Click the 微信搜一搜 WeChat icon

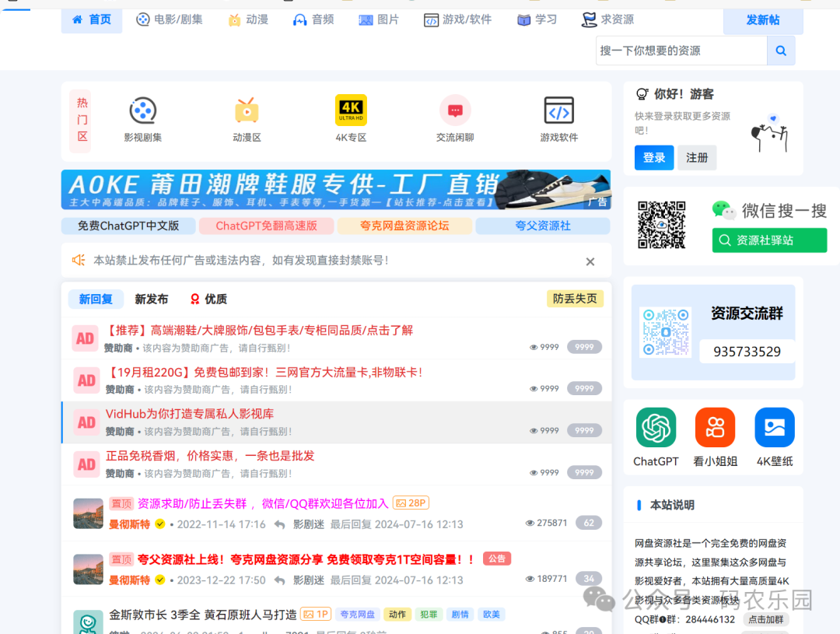(723, 209)
